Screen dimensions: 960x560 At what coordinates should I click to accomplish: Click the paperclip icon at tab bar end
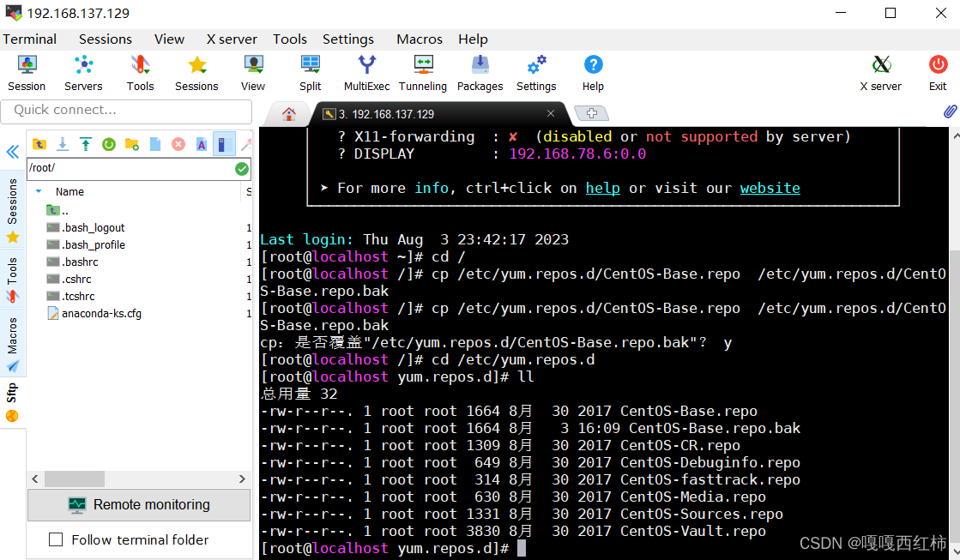(x=950, y=111)
